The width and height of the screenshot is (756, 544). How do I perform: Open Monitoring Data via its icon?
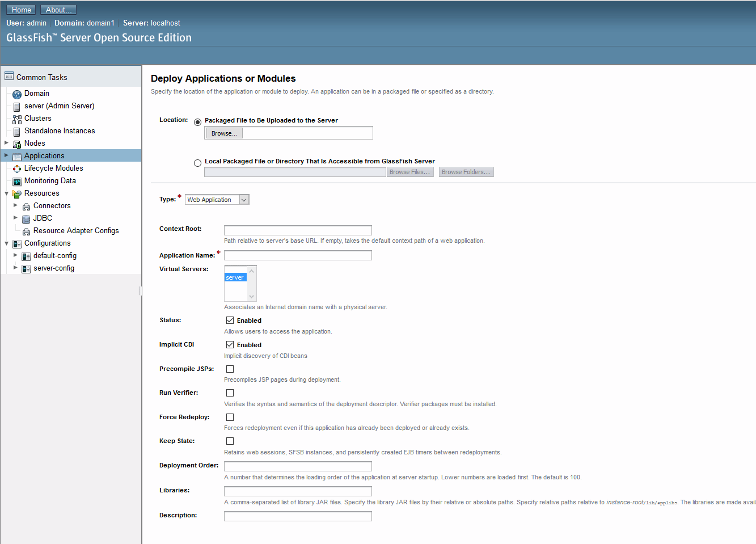[17, 180]
